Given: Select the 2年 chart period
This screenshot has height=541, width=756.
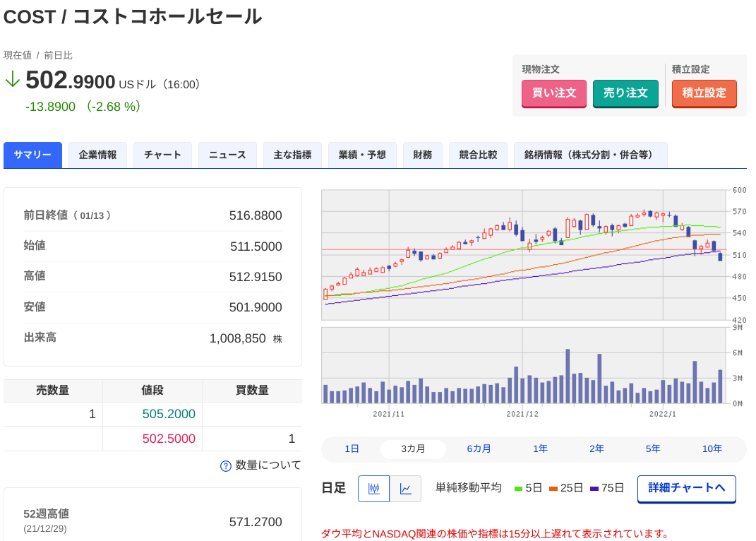Looking at the screenshot, I should (596, 448).
